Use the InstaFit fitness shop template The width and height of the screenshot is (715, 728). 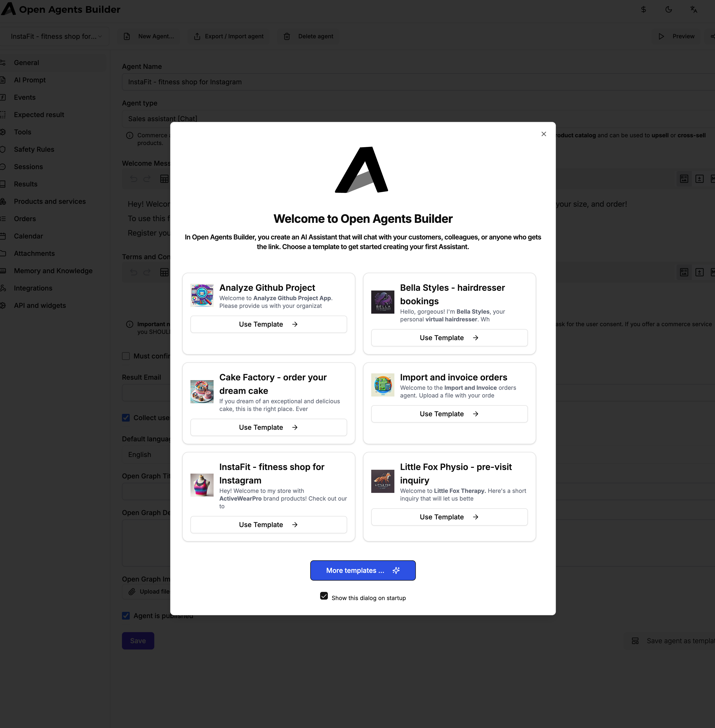[269, 525]
